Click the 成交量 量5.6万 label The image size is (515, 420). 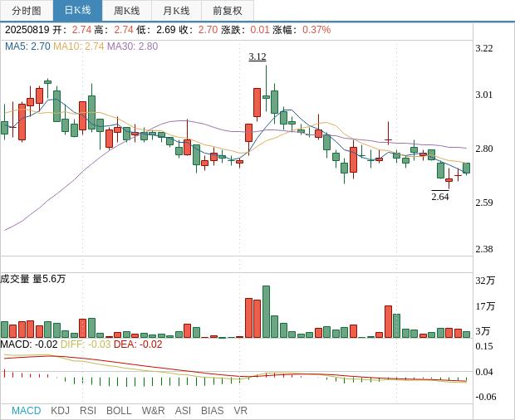point(33,279)
